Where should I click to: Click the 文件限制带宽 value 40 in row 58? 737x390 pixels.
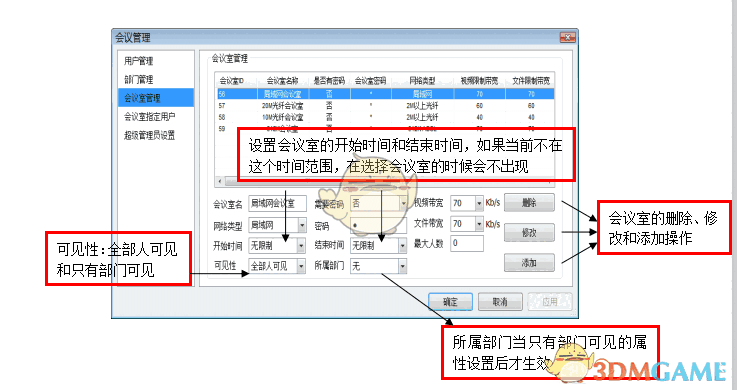531,117
